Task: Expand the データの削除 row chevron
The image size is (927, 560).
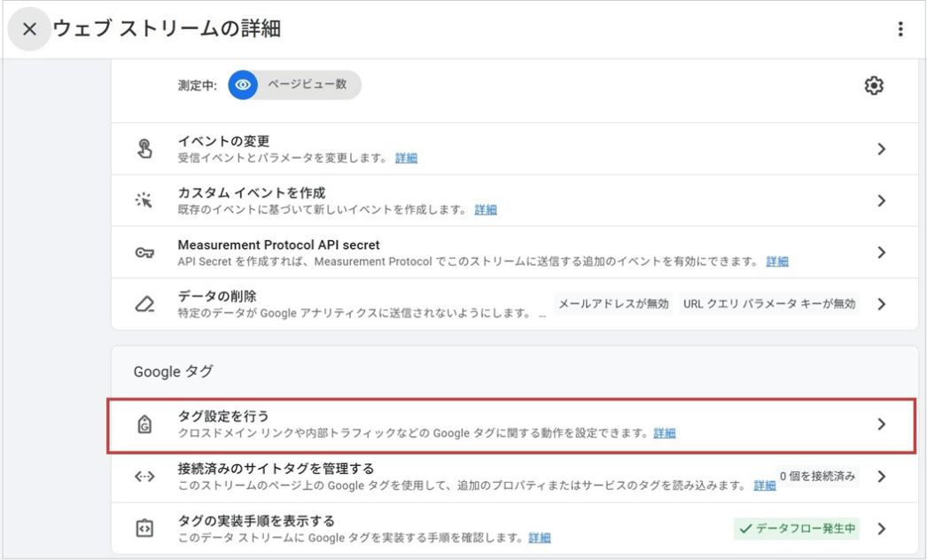Action: (x=882, y=304)
